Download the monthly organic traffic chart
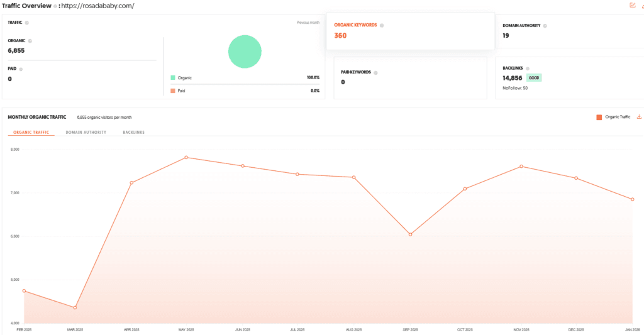644x335 pixels. click(639, 117)
